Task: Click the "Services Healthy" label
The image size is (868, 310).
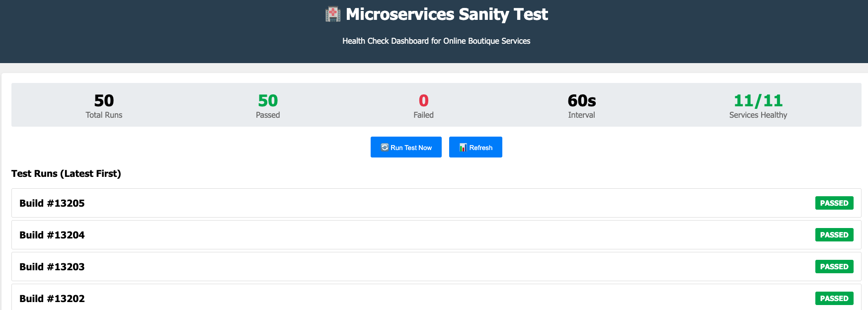Action: click(x=758, y=115)
